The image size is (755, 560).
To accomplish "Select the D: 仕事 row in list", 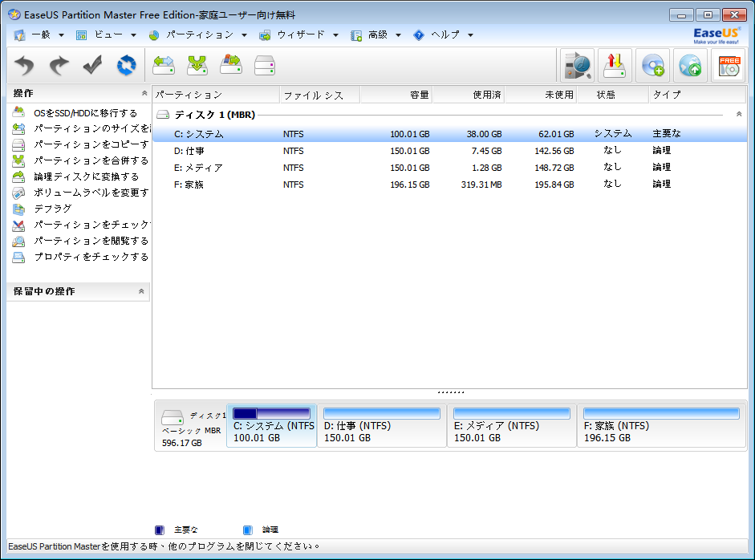I will [x=450, y=151].
